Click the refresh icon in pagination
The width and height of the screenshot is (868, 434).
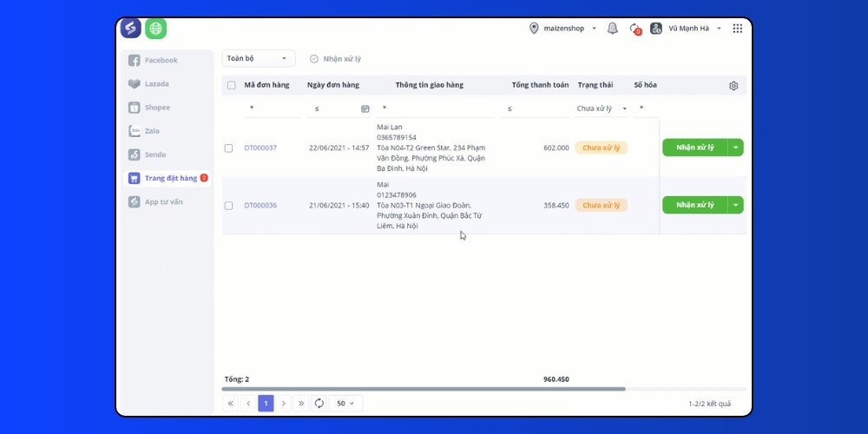click(319, 404)
